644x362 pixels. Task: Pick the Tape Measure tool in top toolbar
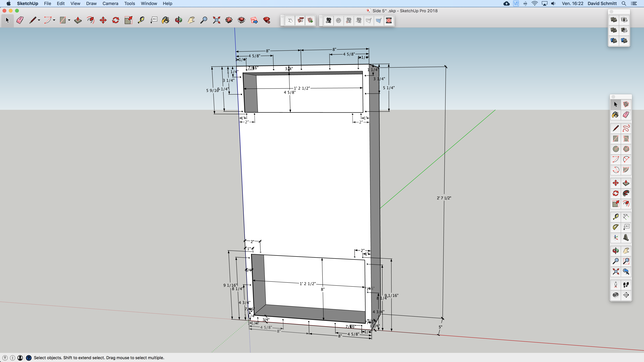(141, 20)
